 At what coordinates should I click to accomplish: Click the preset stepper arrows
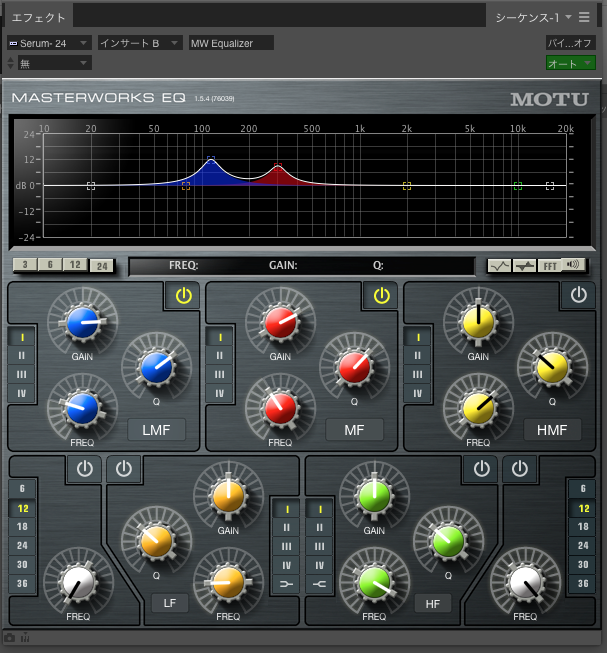[x=11, y=63]
